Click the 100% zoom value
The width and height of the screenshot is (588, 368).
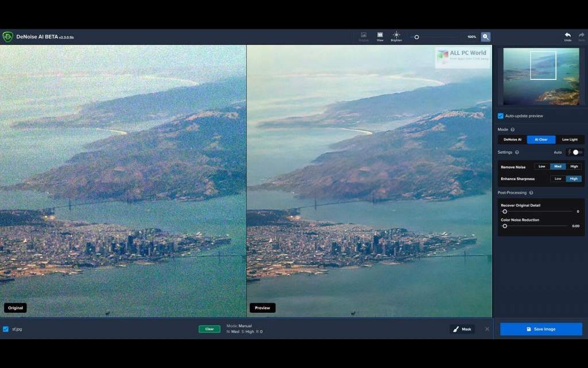click(x=471, y=37)
